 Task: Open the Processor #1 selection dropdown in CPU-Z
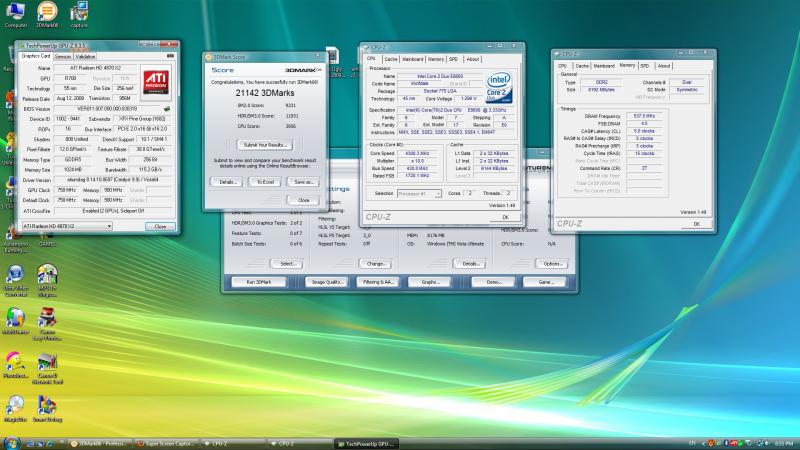419,194
